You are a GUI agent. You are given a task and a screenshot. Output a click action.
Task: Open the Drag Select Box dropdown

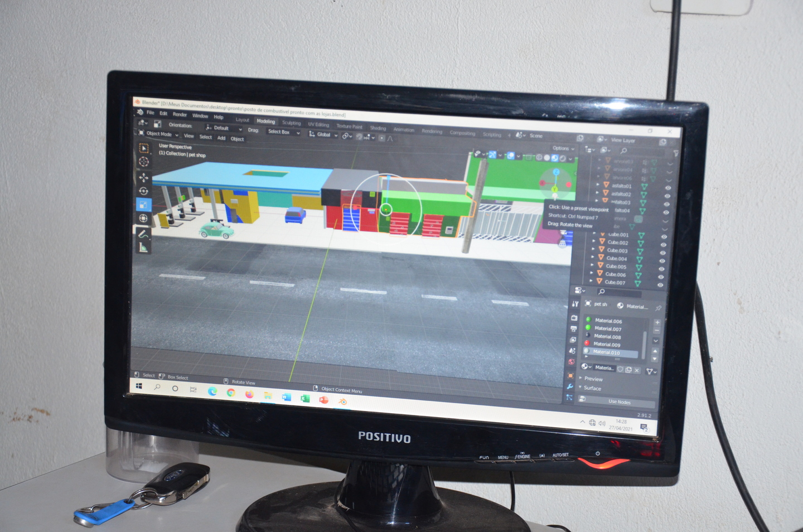point(283,132)
